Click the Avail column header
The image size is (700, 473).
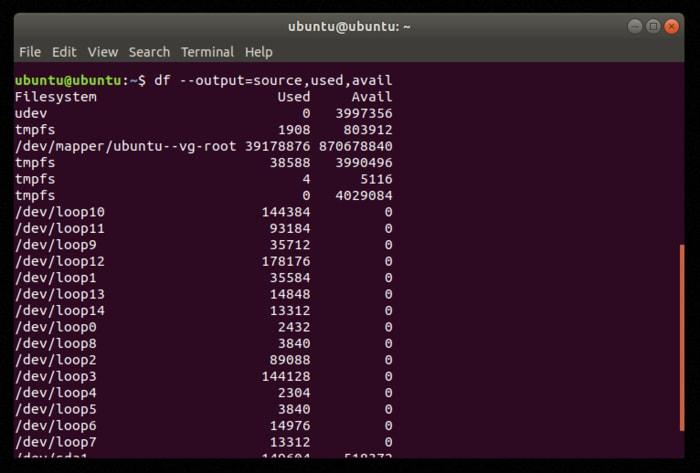(371, 97)
